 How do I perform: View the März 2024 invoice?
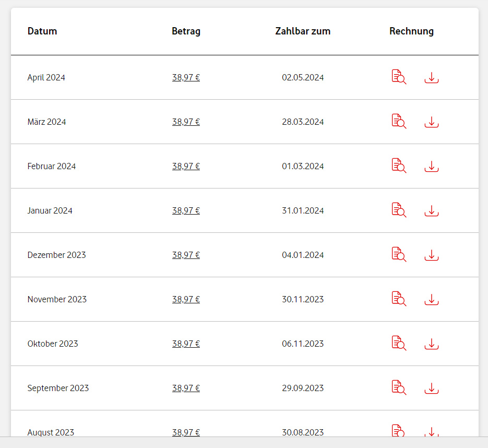point(399,122)
